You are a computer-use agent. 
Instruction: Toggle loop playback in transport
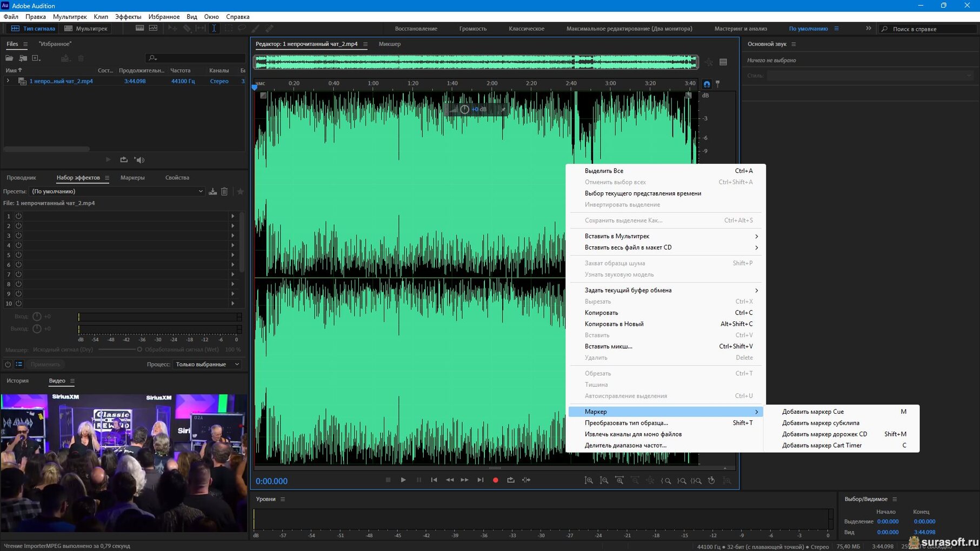pos(511,480)
